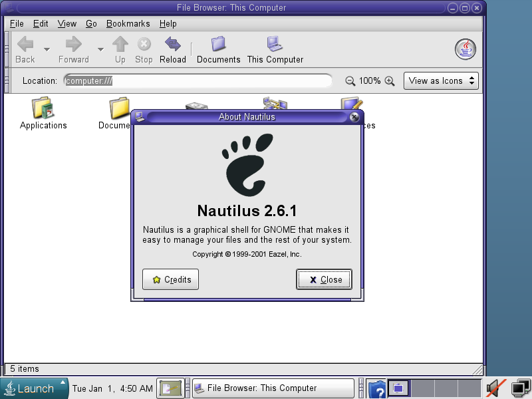Click the About Nautilus window menu icon
Screen dimensions: 532x399
[x=140, y=117]
